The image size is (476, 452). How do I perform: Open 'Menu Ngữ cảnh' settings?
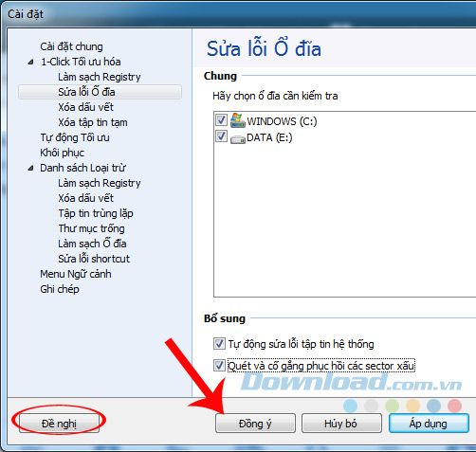[76, 274]
